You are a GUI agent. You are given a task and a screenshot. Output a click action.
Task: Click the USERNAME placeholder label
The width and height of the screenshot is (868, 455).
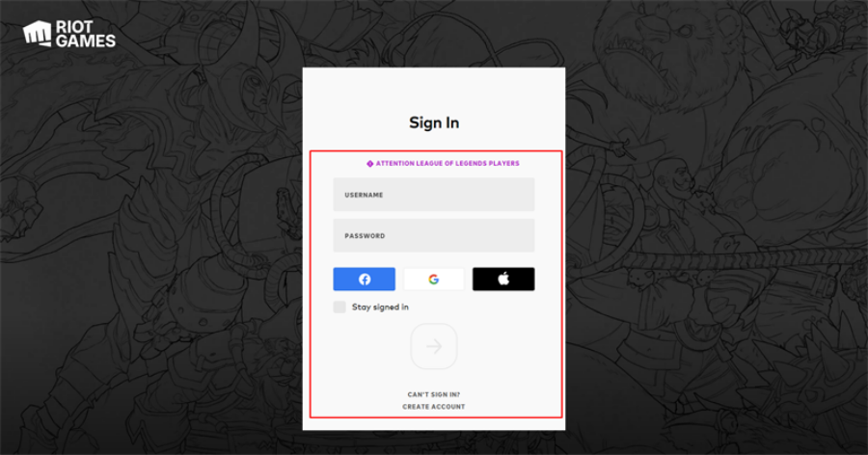pyautogui.click(x=364, y=195)
